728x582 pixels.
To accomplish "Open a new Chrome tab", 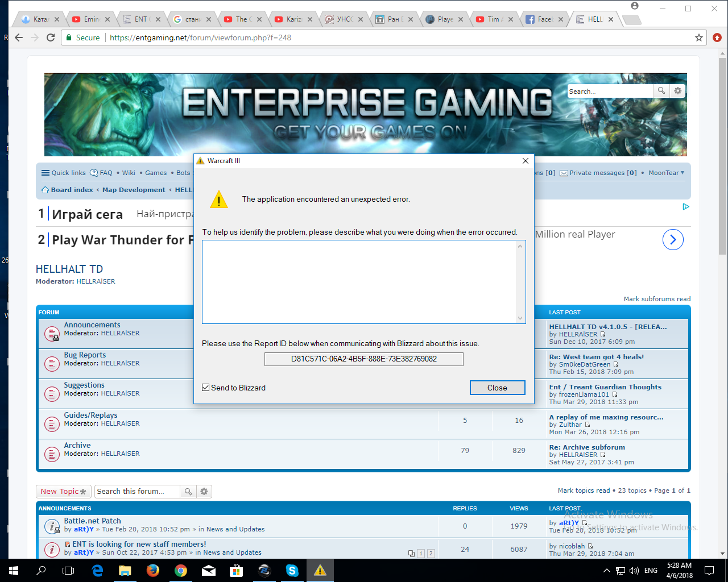I will click(x=631, y=19).
